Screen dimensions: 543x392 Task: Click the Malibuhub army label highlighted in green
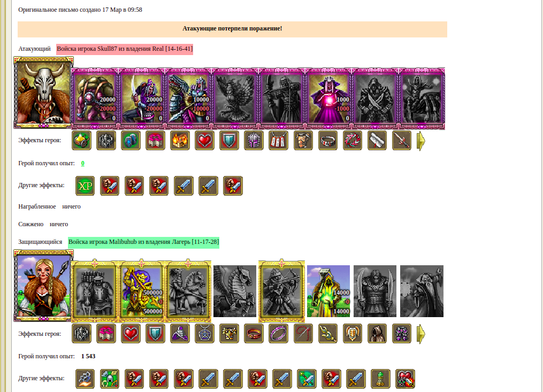tap(144, 242)
